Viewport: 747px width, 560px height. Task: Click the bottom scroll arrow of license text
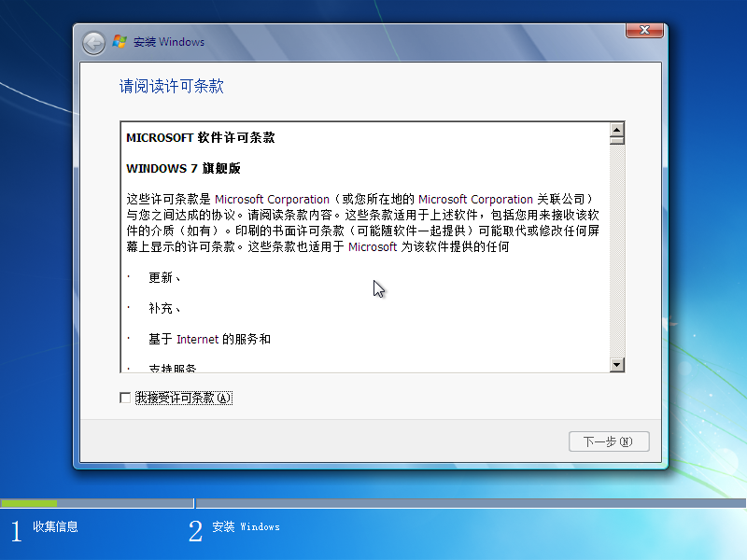tap(617, 365)
